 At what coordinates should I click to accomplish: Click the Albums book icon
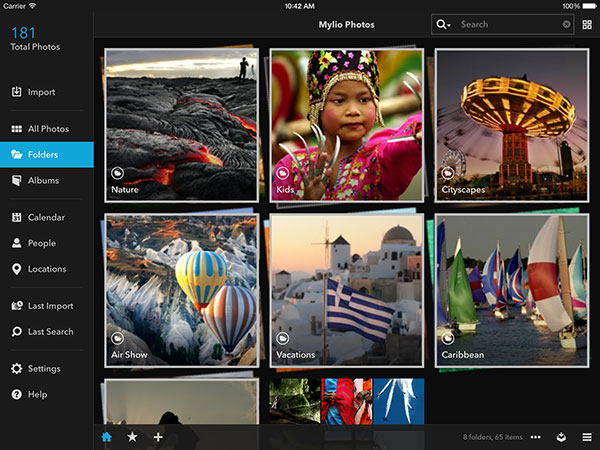16,180
